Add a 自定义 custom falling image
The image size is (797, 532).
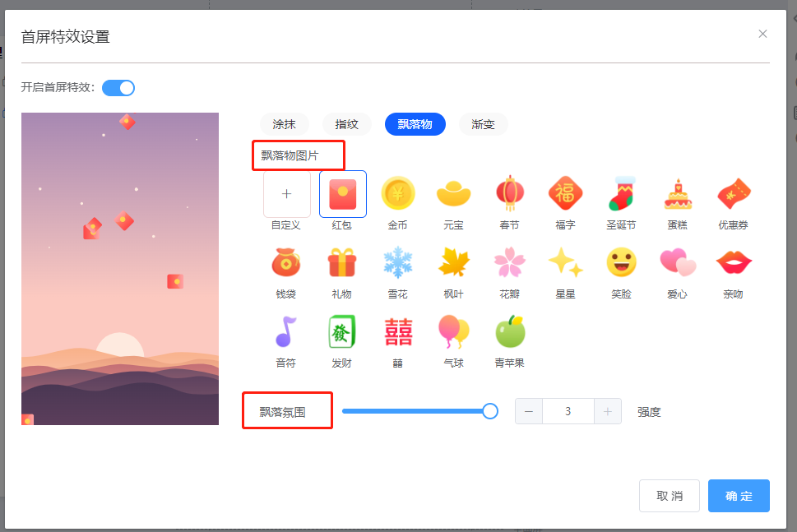pos(287,193)
